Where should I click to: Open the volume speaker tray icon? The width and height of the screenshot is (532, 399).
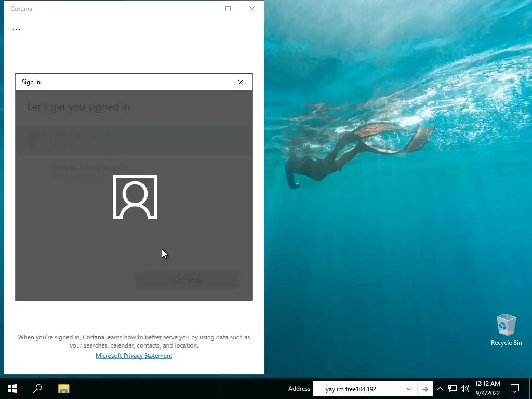point(465,389)
